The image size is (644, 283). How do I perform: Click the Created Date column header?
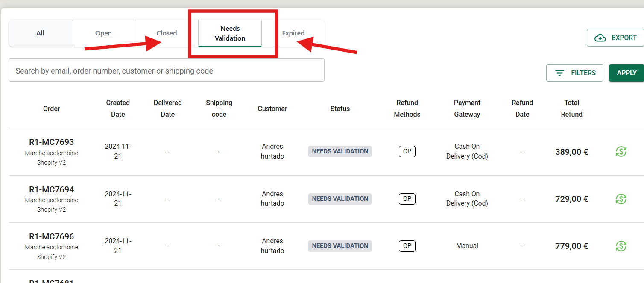[118, 109]
